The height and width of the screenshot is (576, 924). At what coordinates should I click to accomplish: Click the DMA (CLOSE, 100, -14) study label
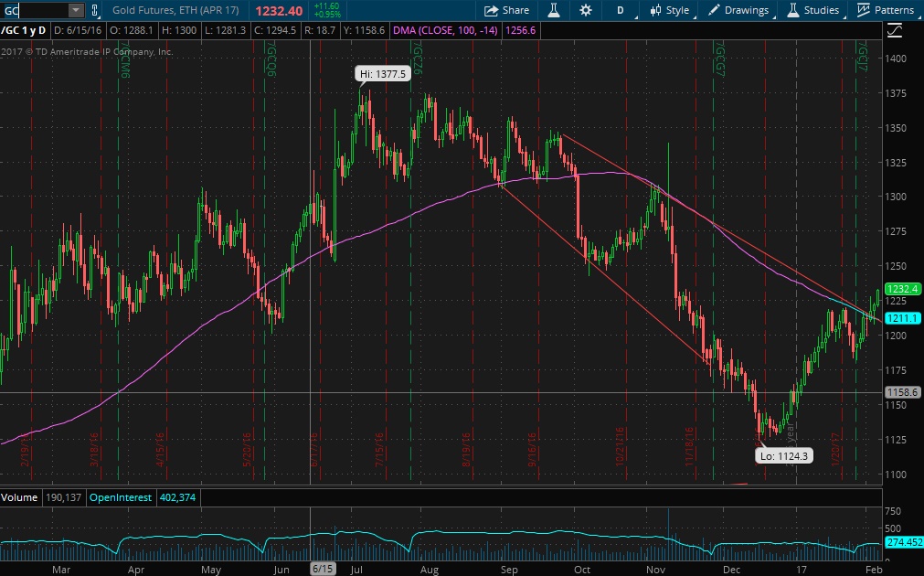[x=445, y=30]
